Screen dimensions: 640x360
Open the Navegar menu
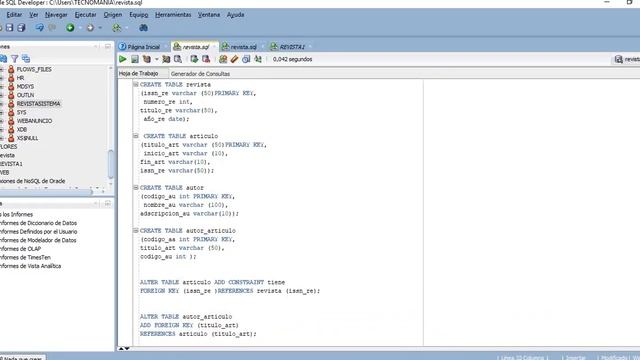click(x=56, y=15)
